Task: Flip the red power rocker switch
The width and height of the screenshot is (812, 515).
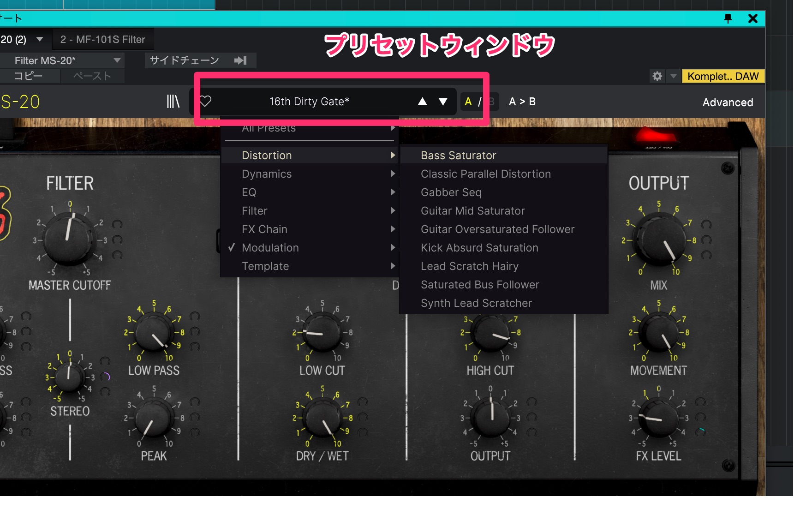Action: coord(655,136)
